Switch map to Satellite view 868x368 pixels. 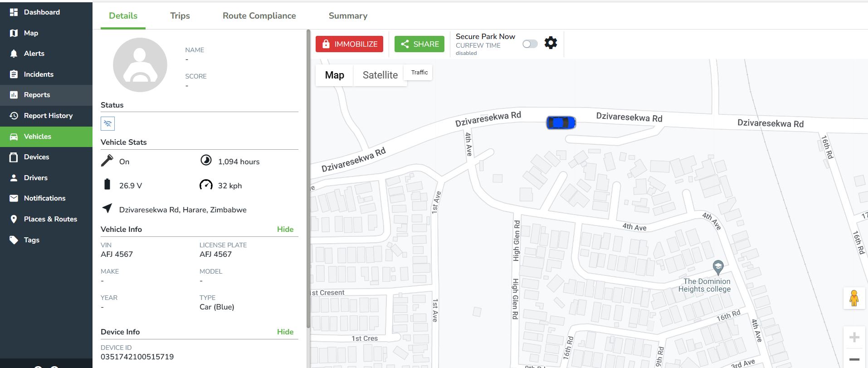[380, 75]
